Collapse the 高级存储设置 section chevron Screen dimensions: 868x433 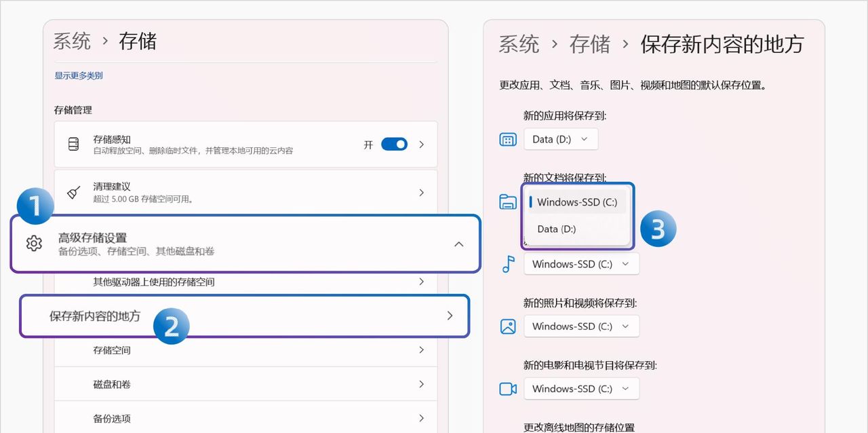point(459,244)
